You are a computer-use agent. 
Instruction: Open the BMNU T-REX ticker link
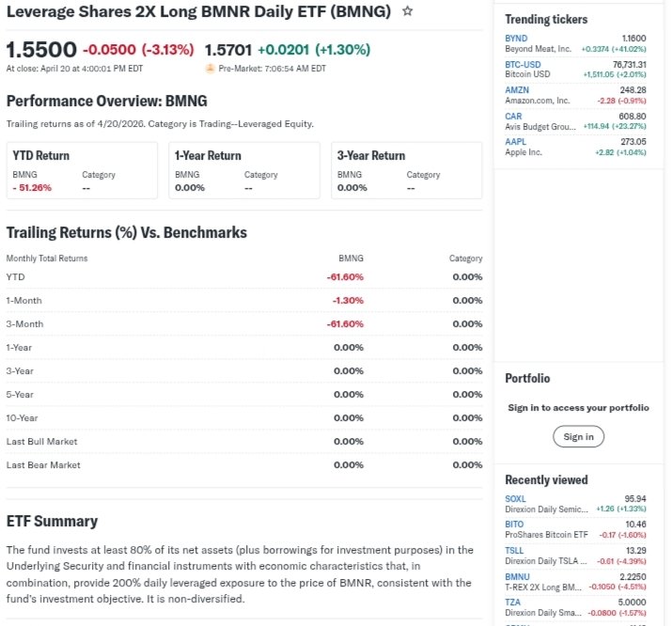[517, 575]
